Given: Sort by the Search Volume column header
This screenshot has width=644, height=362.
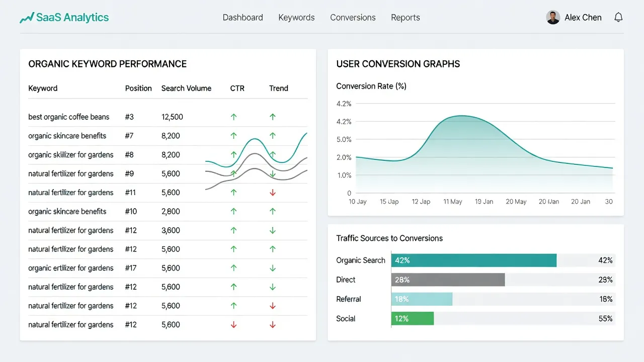Looking at the screenshot, I should point(186,88).
